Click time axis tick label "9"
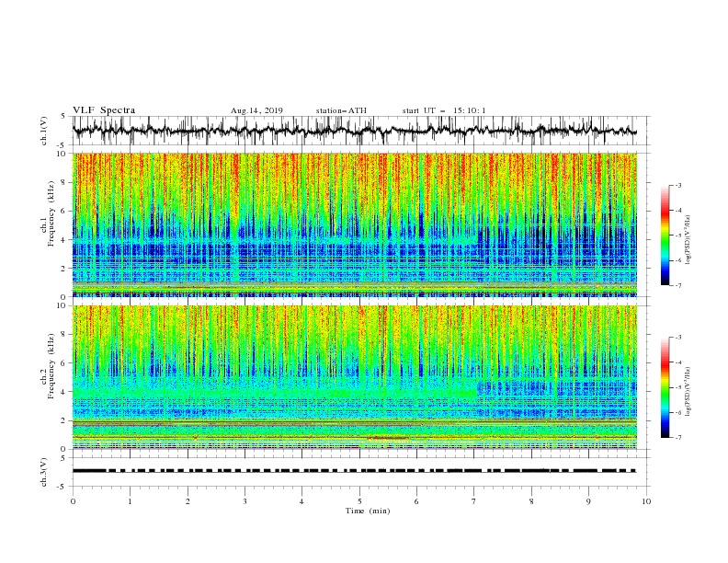 [588, 501]
